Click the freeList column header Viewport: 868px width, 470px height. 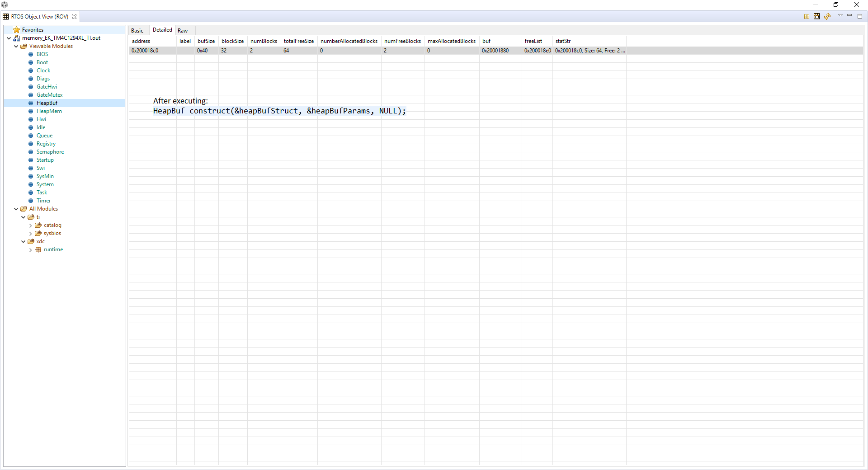(x=537, y=41)
